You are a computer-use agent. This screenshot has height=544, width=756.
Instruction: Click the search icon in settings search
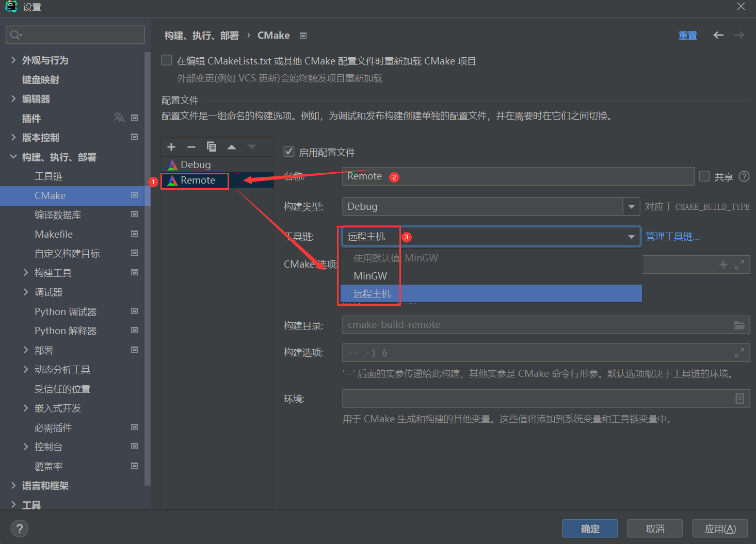(16, 35)
